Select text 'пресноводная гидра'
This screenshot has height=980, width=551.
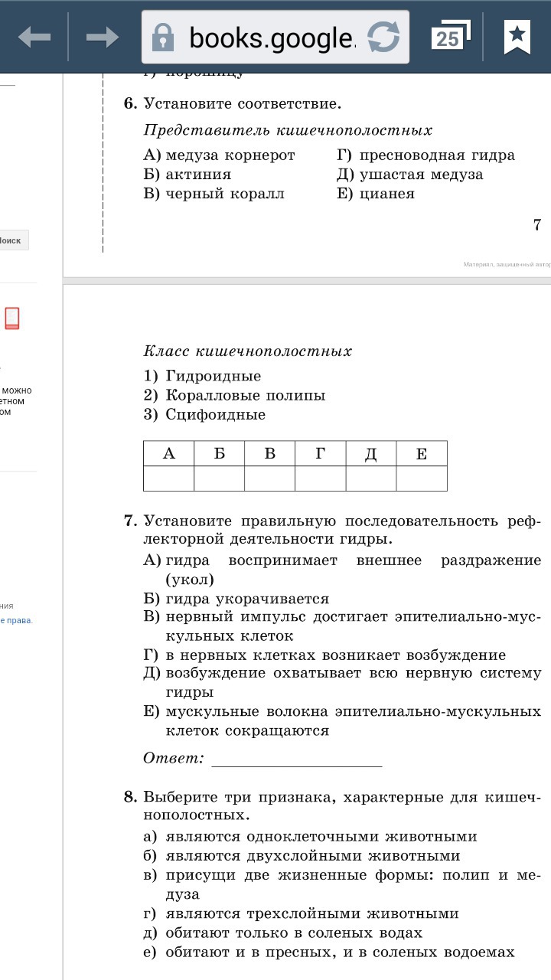[x=438, y=155]
